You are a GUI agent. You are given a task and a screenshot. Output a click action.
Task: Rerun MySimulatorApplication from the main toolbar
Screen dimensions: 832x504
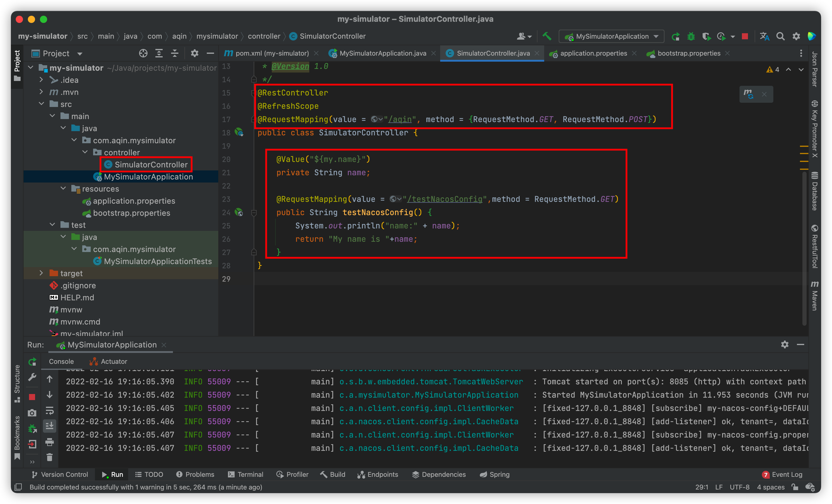[675, 36]
